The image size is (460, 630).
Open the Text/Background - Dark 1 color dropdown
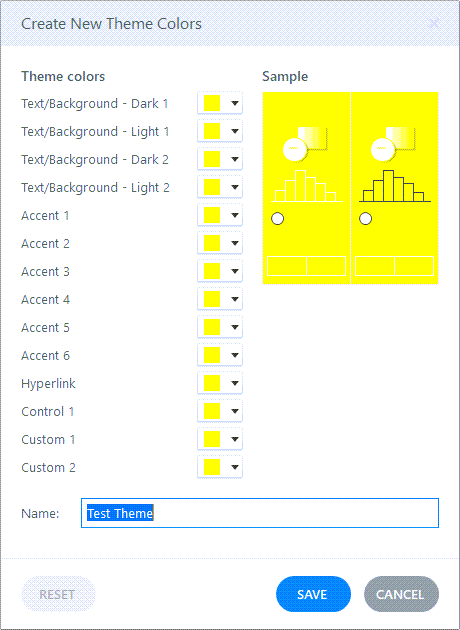tap(220, 104)
